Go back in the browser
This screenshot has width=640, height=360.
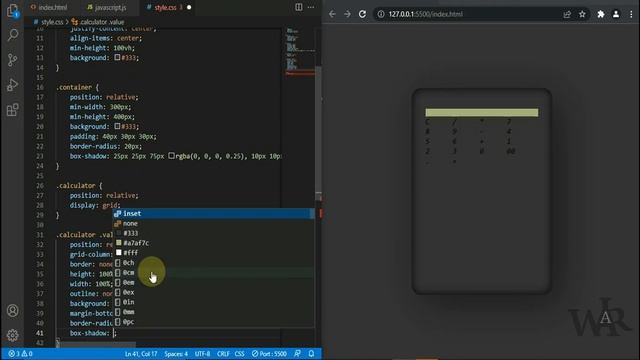[332, 14]
